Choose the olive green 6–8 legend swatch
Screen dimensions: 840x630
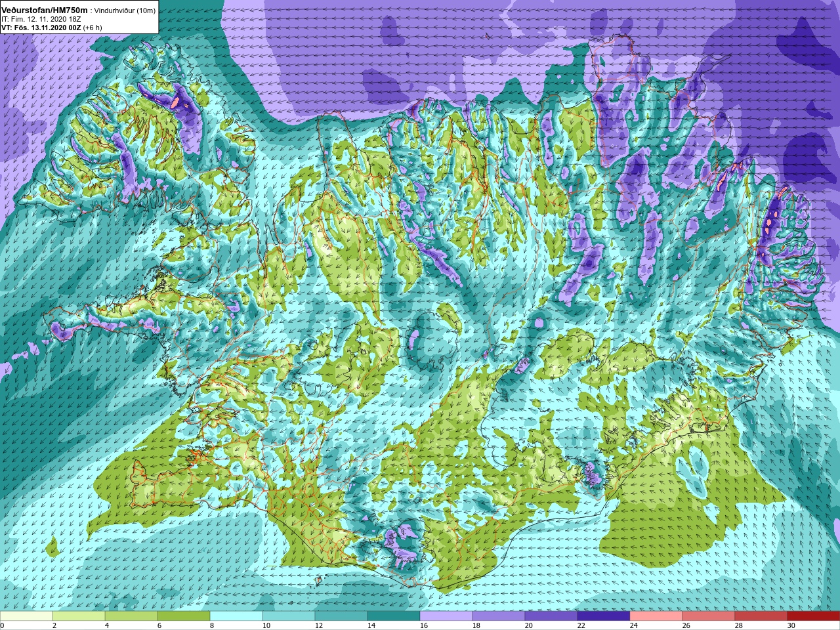pos(184,616)
